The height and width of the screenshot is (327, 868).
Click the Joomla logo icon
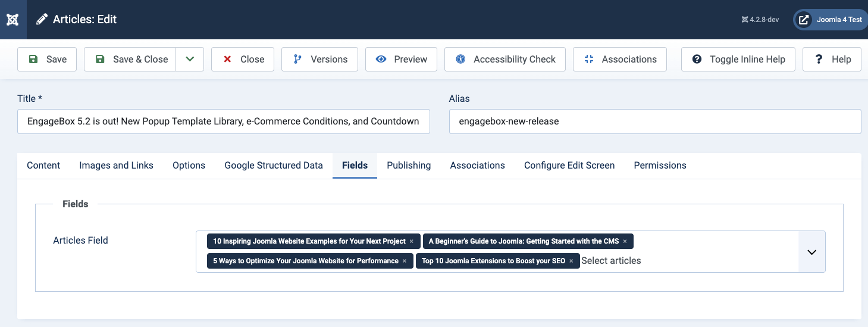coord(12,20)
